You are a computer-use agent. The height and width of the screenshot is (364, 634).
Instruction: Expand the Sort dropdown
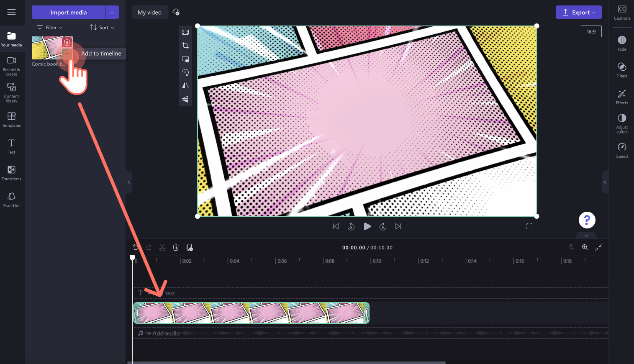pos(102,28)
